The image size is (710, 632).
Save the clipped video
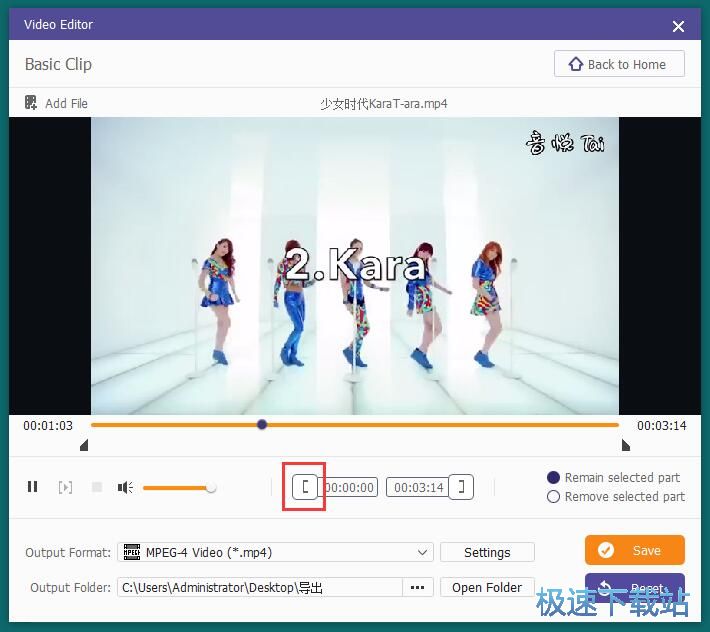coord(635,550)
